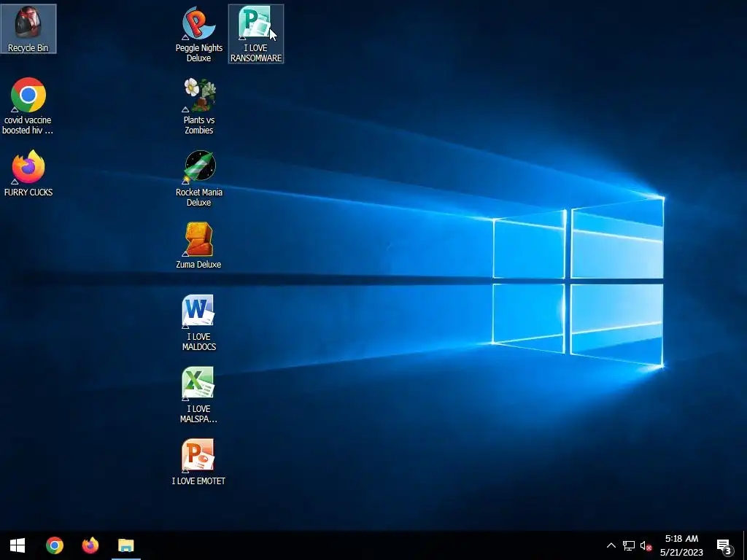
Task: Select the I LOVE MALSPA... Excel shortcut
Action: 198,394
